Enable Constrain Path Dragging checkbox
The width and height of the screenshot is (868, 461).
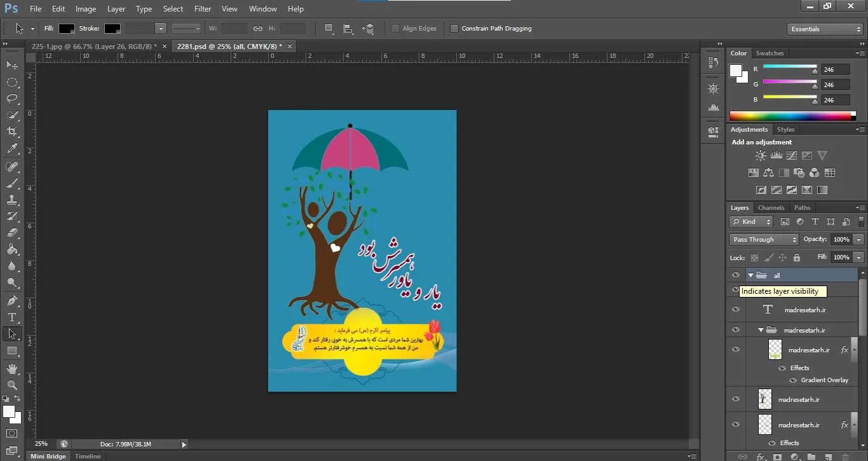454,29
